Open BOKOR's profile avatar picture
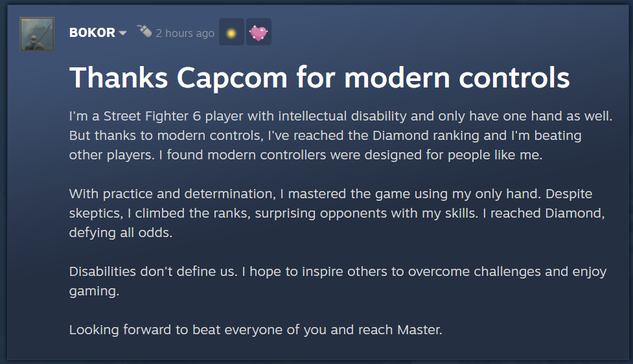 37,34
